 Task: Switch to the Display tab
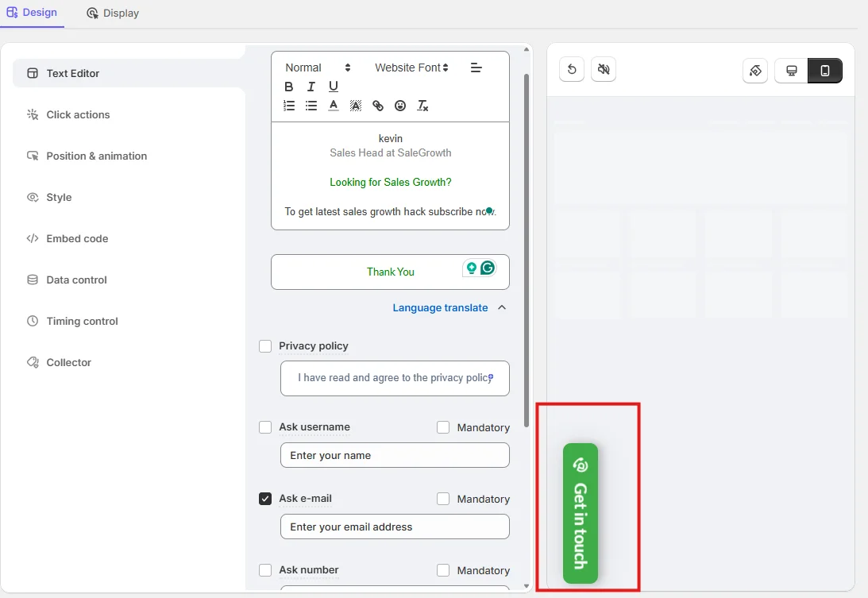[x=113, y=13]
